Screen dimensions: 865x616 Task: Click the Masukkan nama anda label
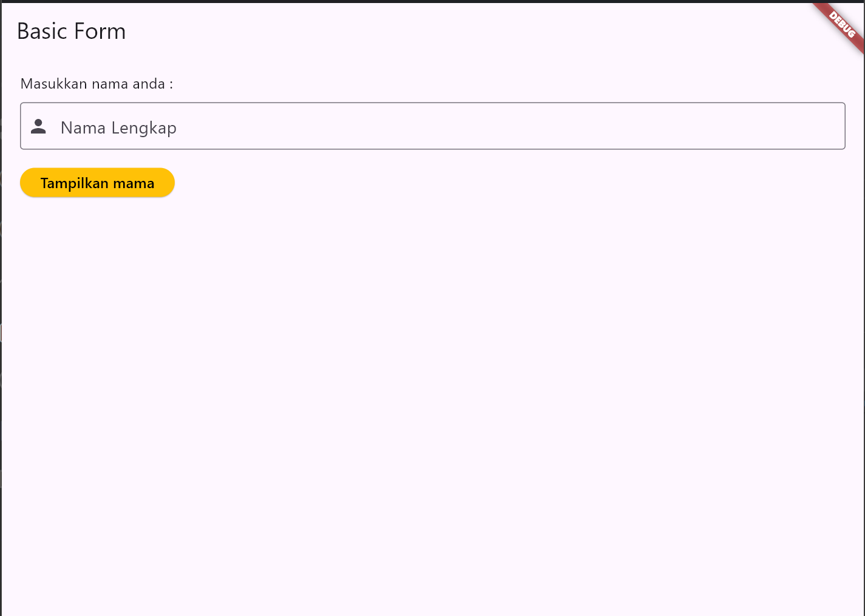point(97,84)
